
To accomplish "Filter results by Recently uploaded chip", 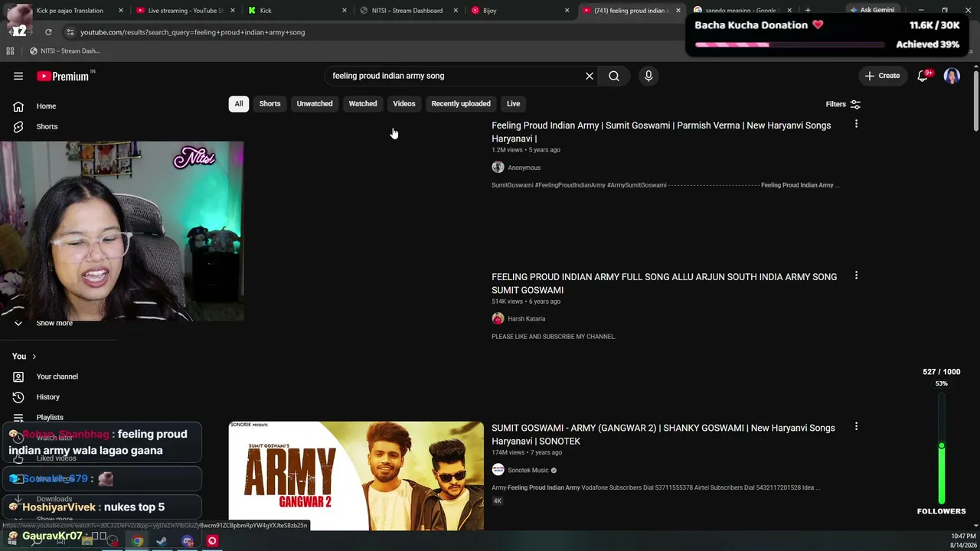I will [x=461, y=104].
